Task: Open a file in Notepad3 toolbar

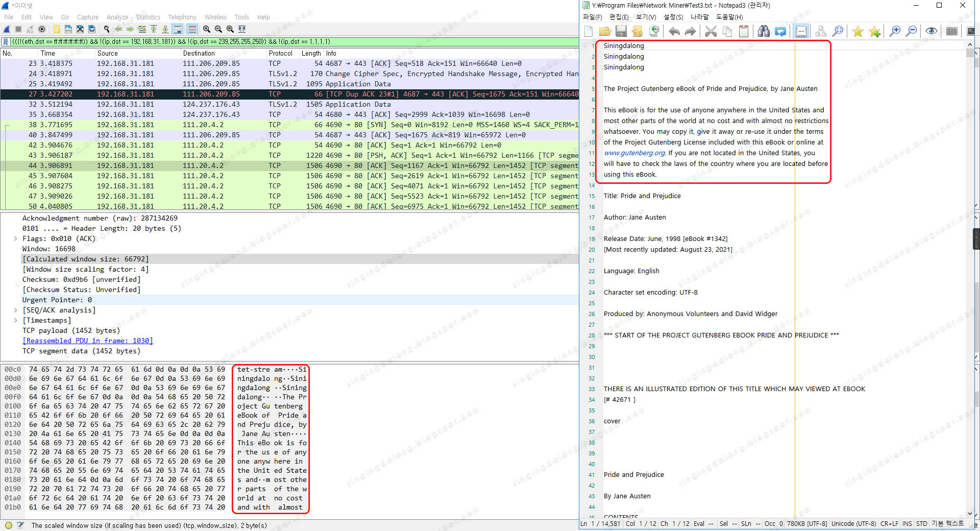Action: click(605, 31)
